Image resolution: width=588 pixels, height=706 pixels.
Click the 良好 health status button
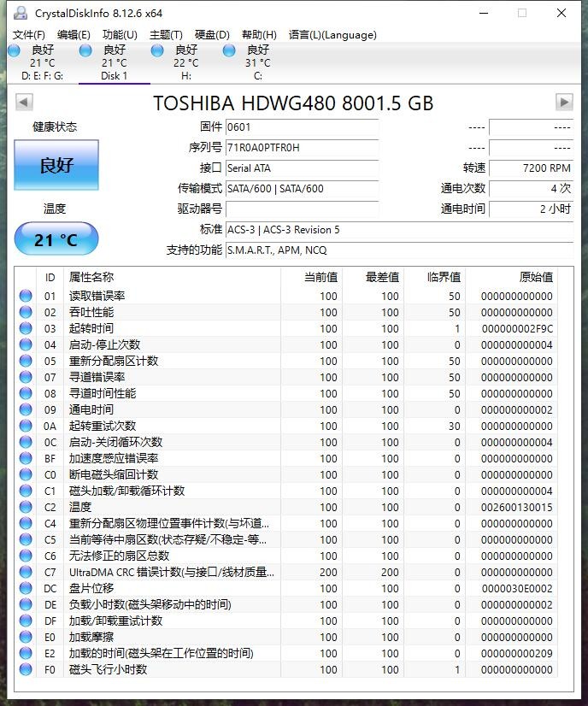click(56, 165)
